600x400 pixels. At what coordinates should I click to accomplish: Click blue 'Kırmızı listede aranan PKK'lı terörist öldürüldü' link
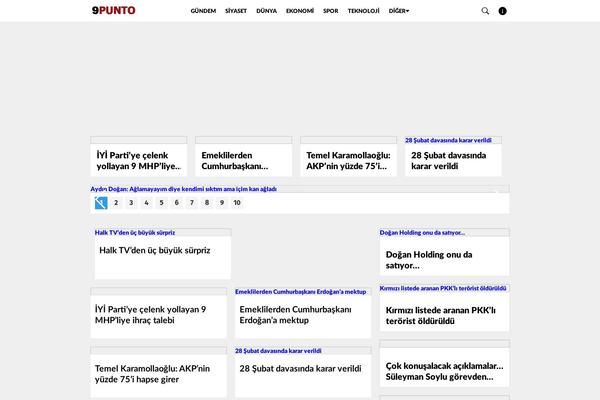443,288
